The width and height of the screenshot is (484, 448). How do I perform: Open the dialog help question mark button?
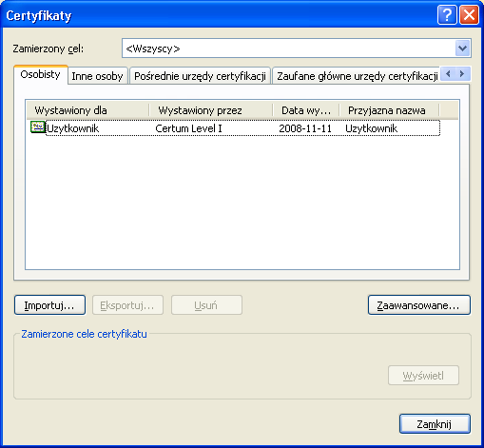[447, 15]
